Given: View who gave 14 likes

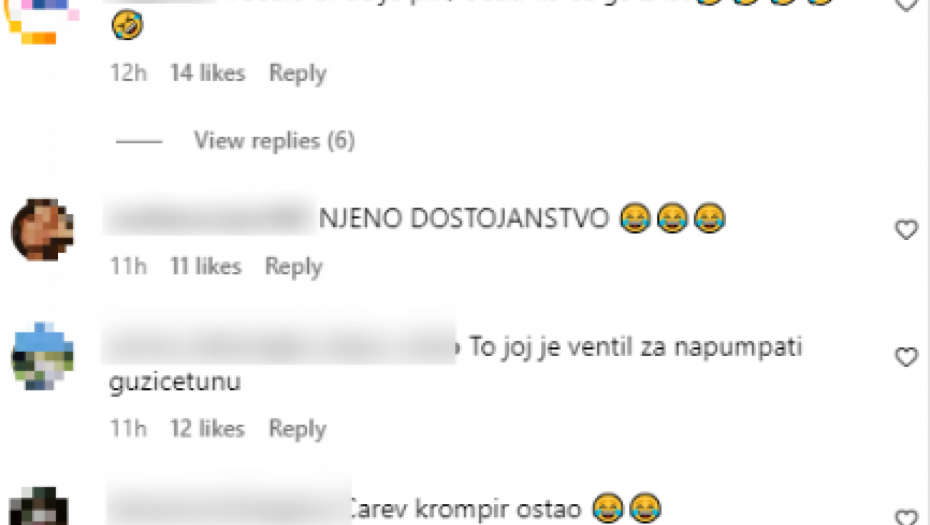Looking at the screenshot, I should point(208,73).
